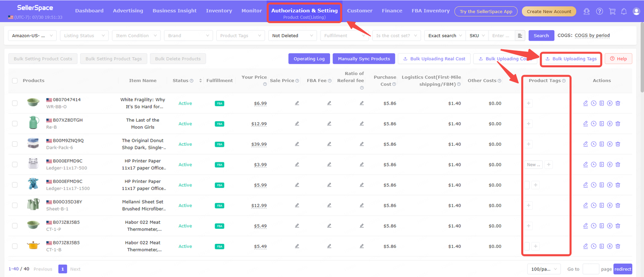
Task: Sort table by Status column arrows
Action: point(201,81)
